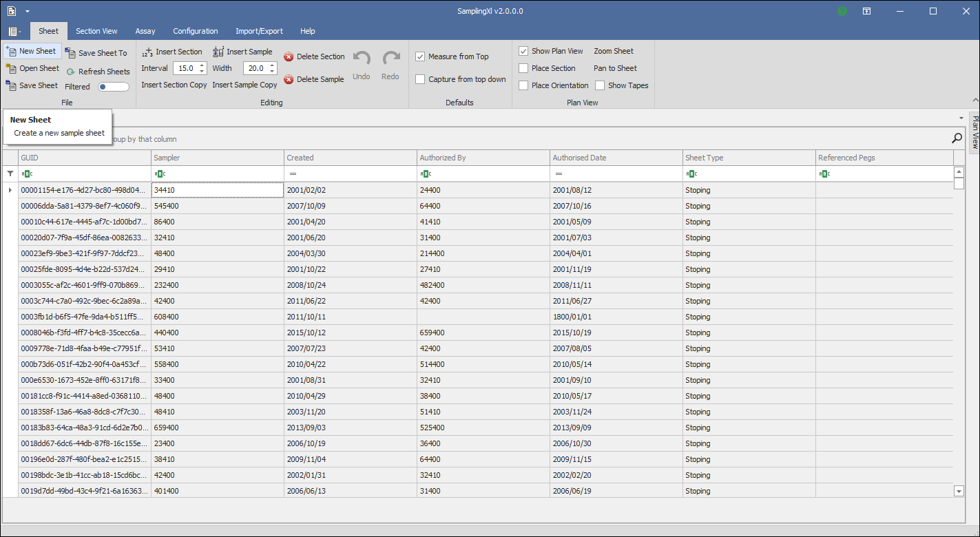
Task: Click the red Delete Section icon
Action: [289, 57]
